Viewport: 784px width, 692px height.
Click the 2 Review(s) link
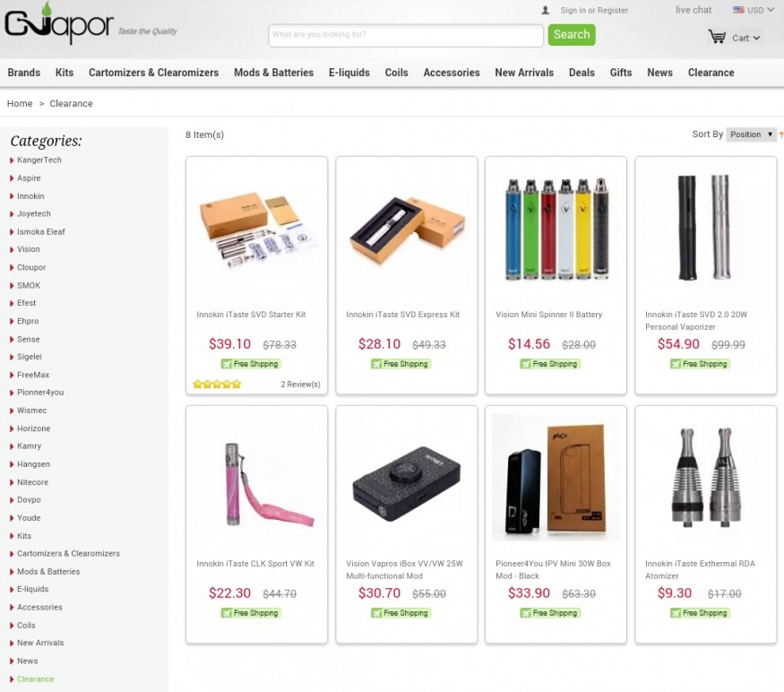pyautogui.click(x=300, y=385)
